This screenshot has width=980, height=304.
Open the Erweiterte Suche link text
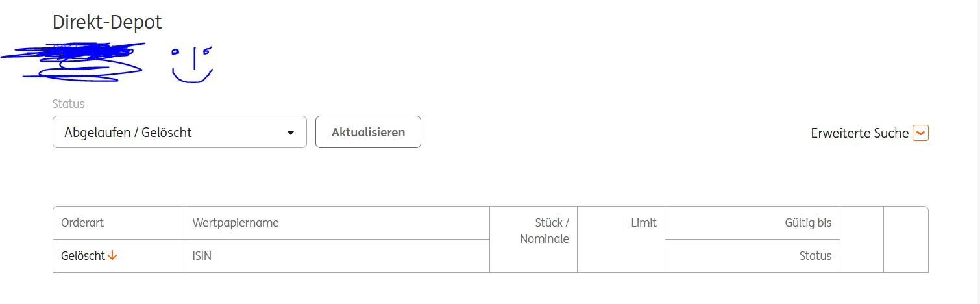(859, 133)
